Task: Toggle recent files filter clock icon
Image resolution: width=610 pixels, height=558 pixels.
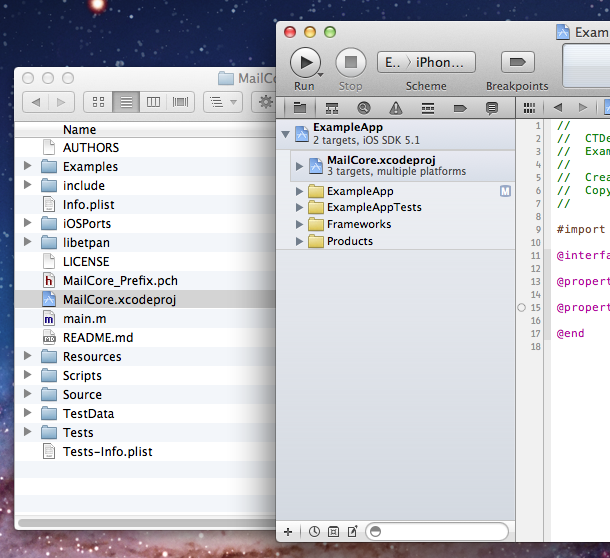Action: click(314, 532)
